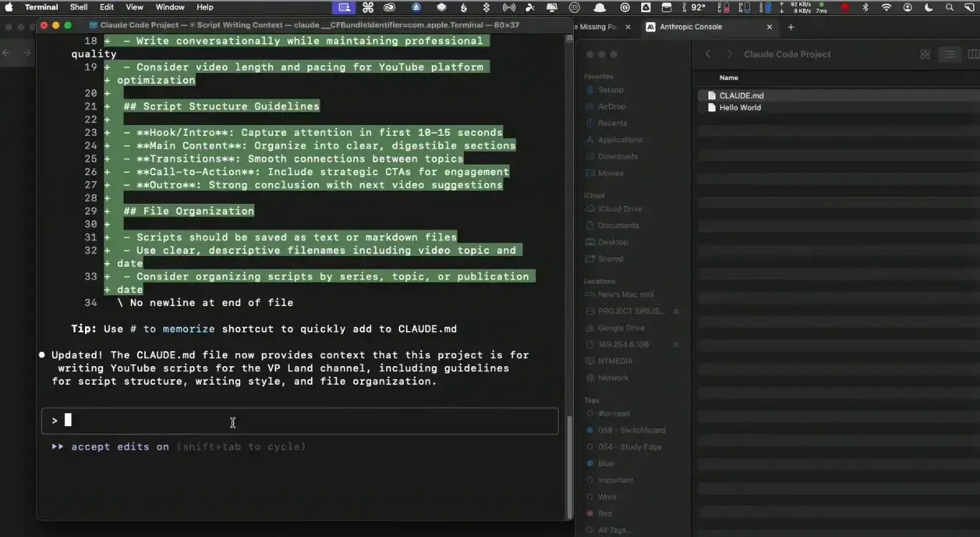Click the terminal command prompt input
Viewport: 980px width, 537px height.
pos(300,420)
